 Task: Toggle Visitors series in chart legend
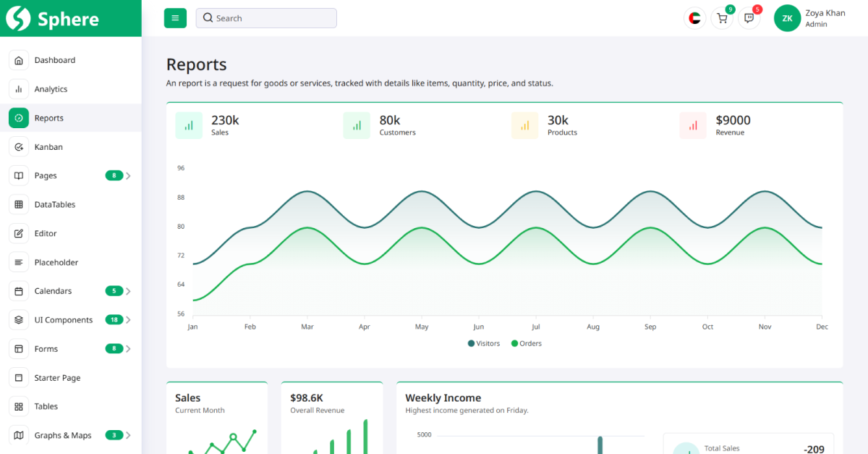484,343
